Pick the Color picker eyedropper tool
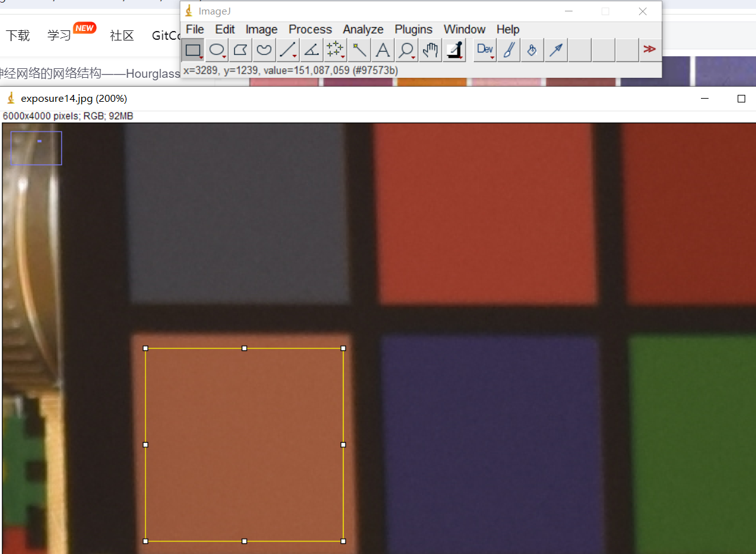 [x=454, y=50]
